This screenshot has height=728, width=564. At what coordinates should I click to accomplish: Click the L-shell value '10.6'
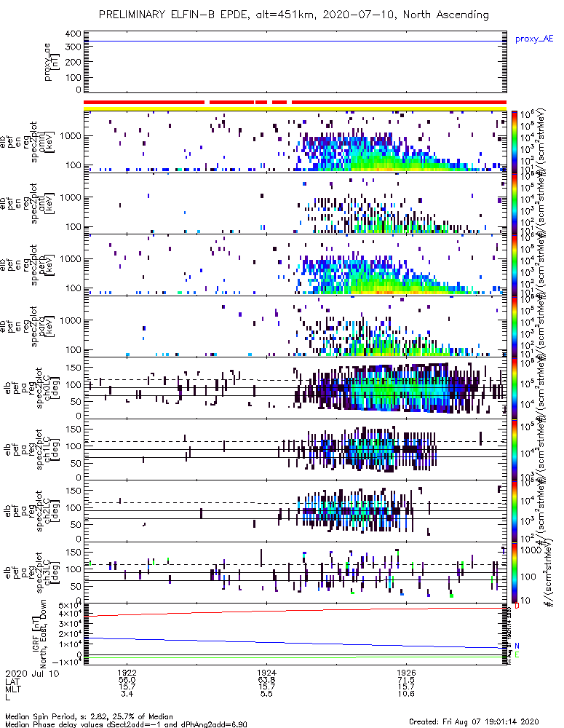coord(406,694)
